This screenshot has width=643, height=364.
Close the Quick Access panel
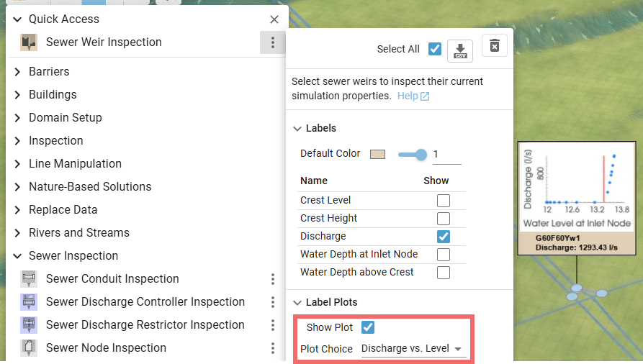pos(274,19)
